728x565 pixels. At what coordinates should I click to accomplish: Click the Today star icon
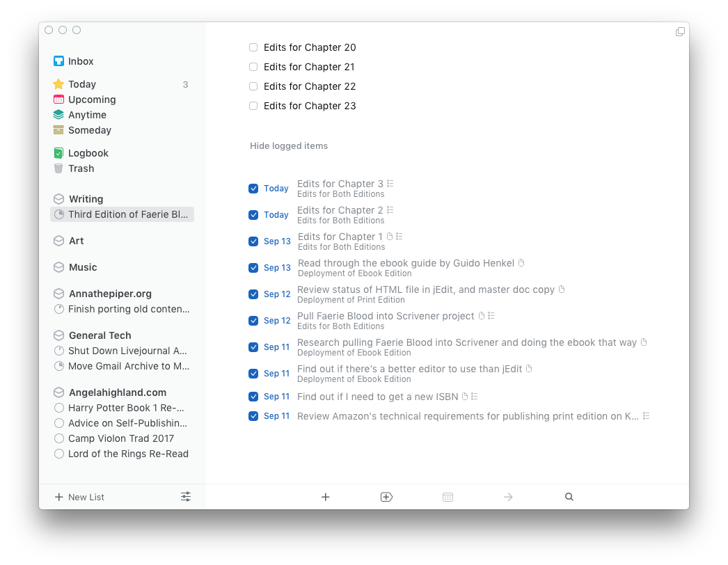(x=59, y=84)
